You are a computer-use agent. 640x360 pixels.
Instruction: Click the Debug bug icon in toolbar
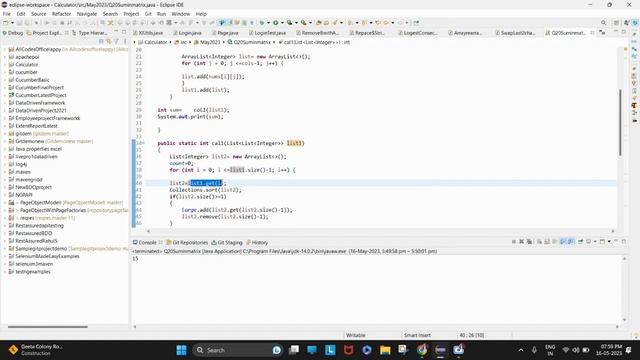(262, 23)
